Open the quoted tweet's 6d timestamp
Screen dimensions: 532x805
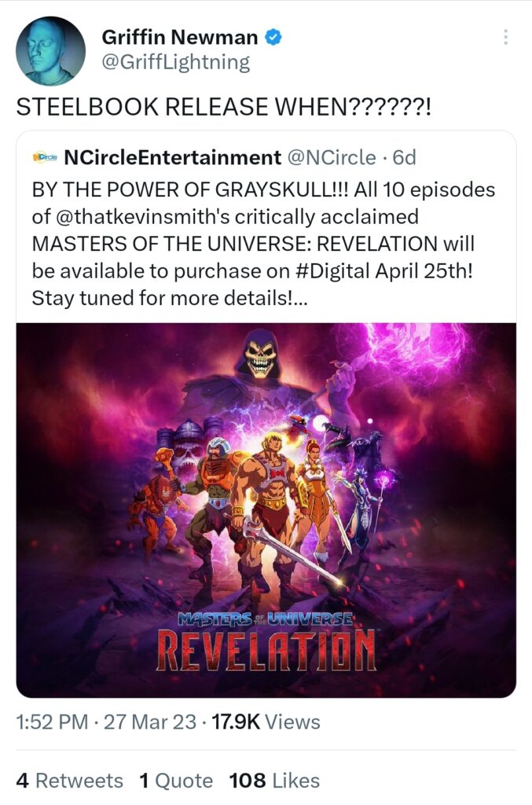(404, 157)
